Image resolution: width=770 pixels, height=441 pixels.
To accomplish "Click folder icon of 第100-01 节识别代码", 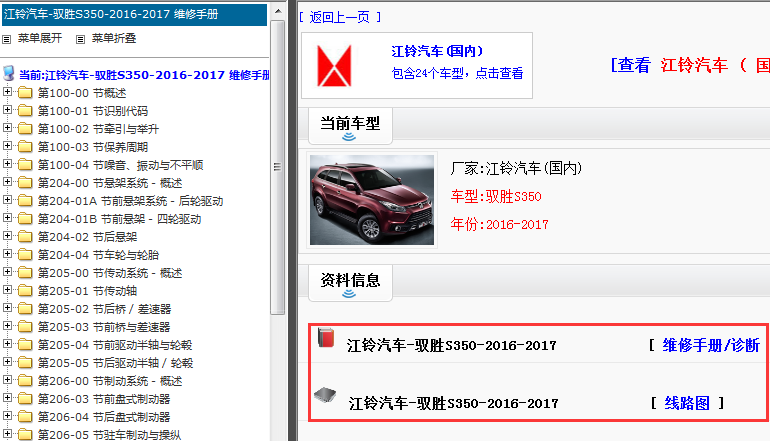I will [25, 111].
